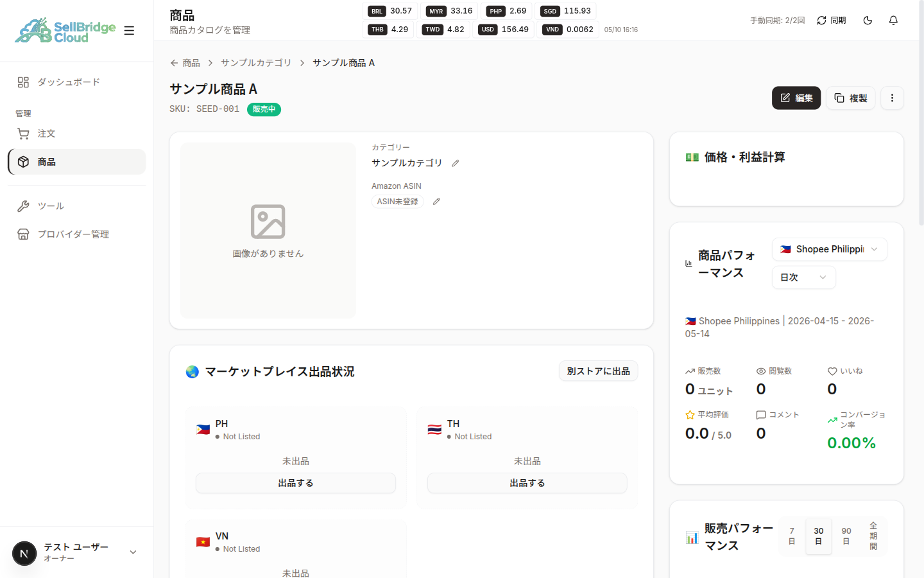Click 別ストアに出品 button
Screen dimensions: 924x578
click(x=598, y=371)
